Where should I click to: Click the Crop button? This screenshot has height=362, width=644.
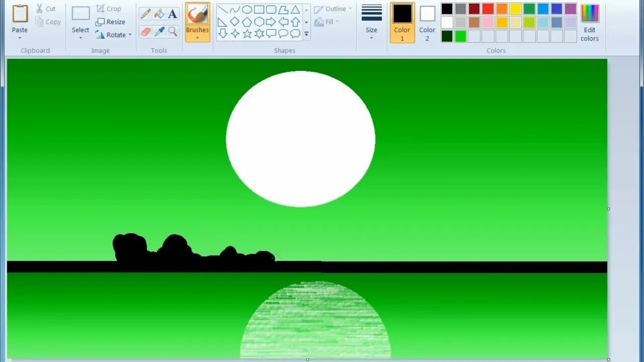pyautogui.click(x=108, y=9)
